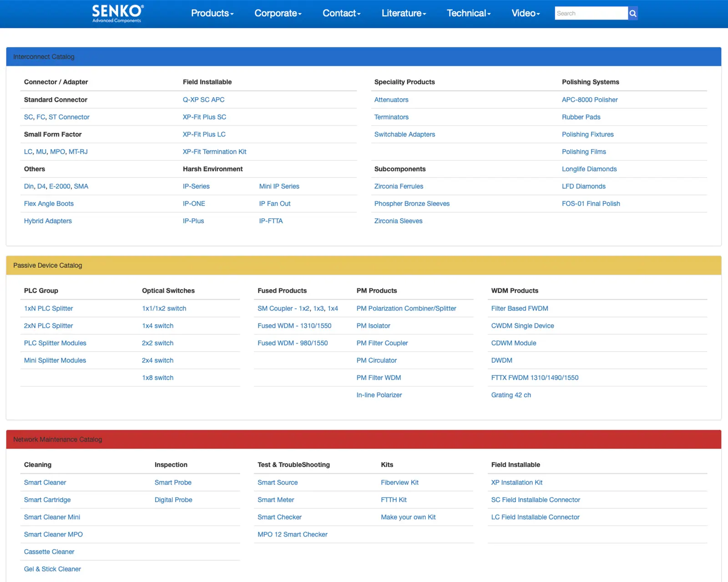Open the Mini Splitter Modules link
The width and height of the screenshot is (728, 582).
[55, 360]
